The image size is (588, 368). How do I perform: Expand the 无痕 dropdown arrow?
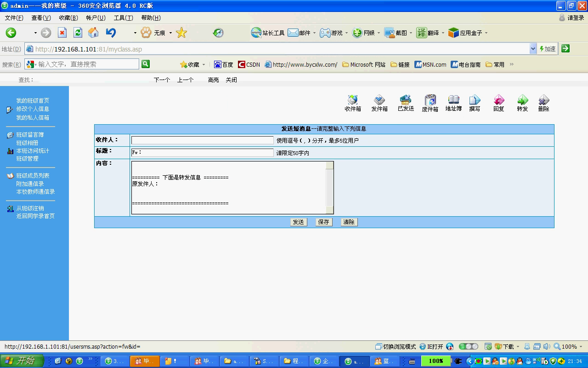point(170,33)
